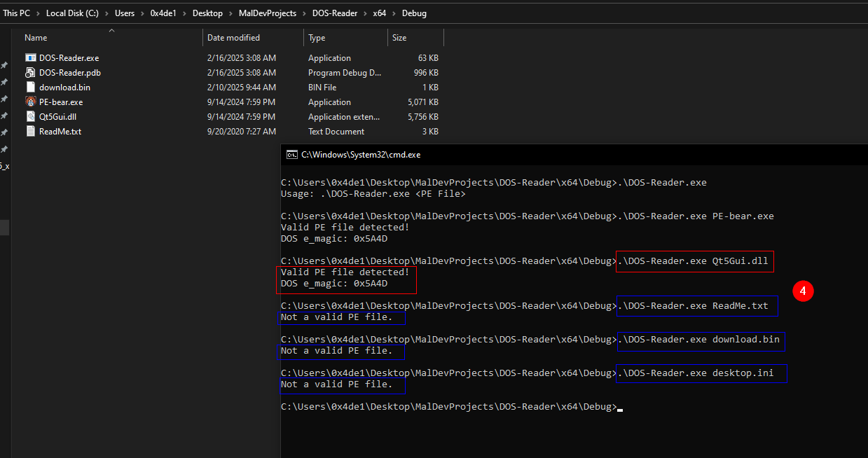
Task: Open the DOS-Reader breadcrumb folder
Action: (334, 13)
